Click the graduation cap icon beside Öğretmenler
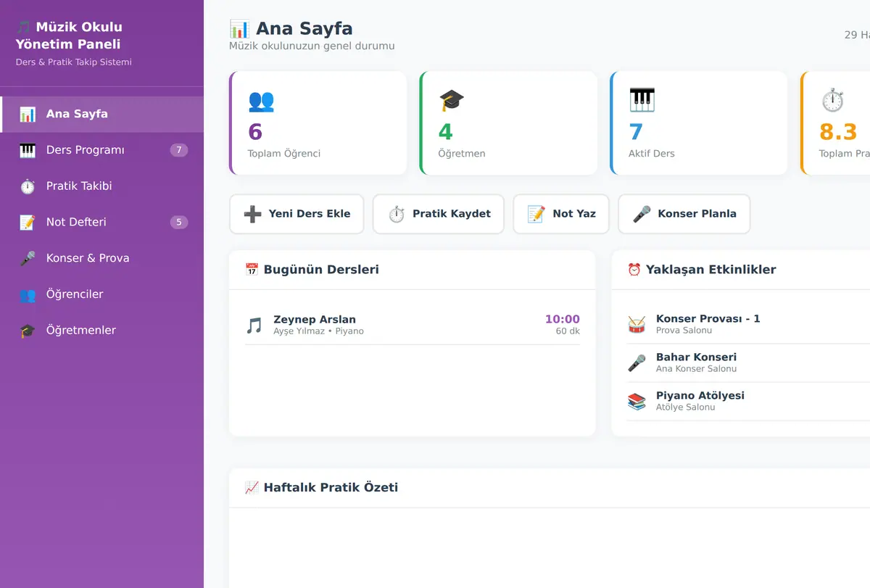Screen dimensions: 870x588 point(28,331)
